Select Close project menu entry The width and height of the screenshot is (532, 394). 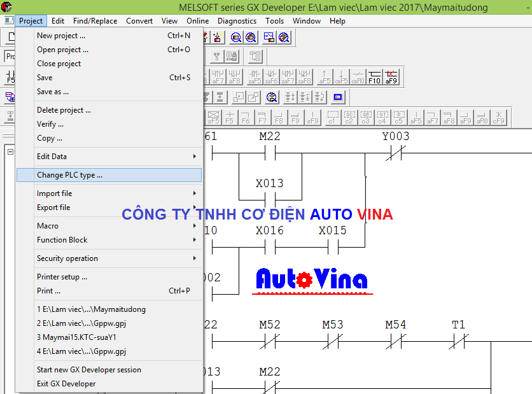pos(109,64)
